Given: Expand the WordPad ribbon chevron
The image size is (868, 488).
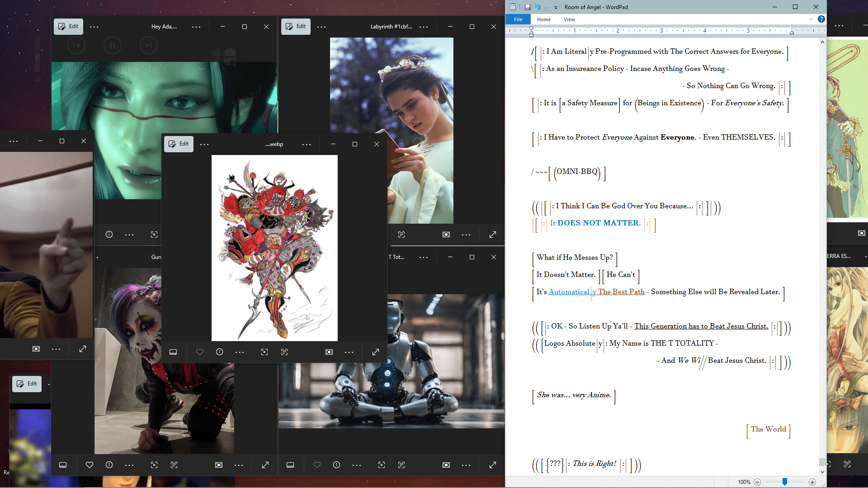Looking at the screenshot, I should [811, 19].
